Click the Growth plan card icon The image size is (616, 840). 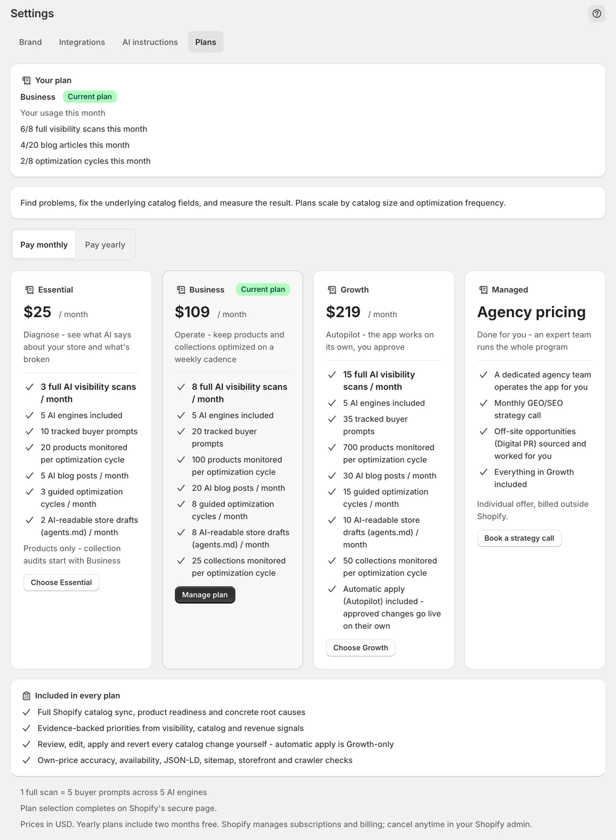pyautogui.click(x=332, y=290)
